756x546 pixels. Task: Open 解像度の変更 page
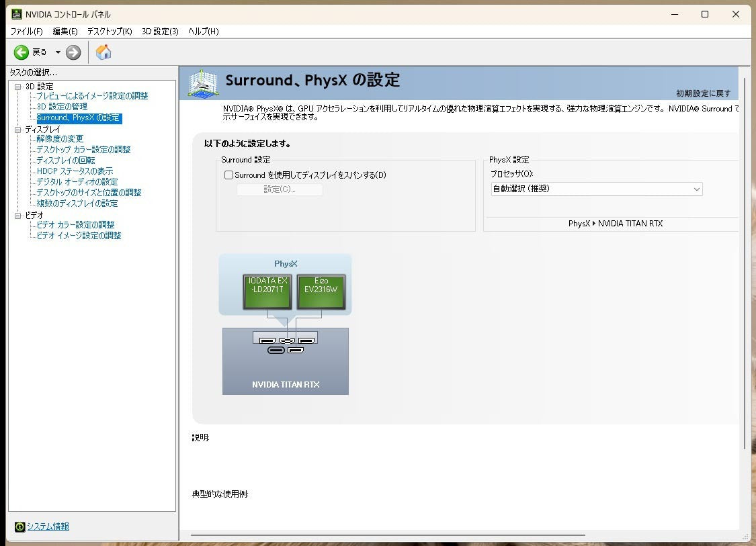(x=60, y=139)
